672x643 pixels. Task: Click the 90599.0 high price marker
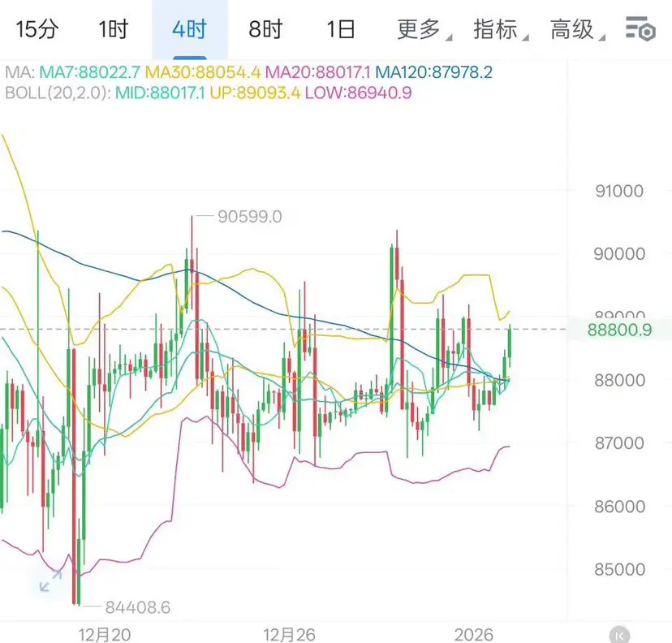pyautogui.click(x=250, y=217)
